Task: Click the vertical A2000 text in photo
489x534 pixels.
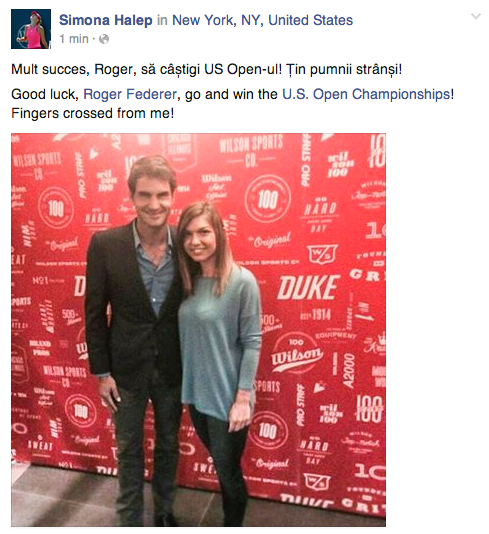Action: (x=349, y=371)
